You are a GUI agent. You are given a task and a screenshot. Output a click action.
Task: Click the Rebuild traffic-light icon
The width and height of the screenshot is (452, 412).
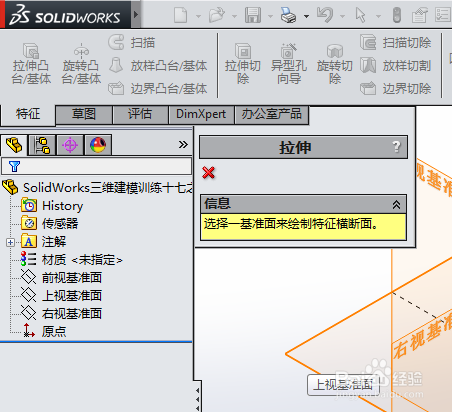[x=397, y=15]
